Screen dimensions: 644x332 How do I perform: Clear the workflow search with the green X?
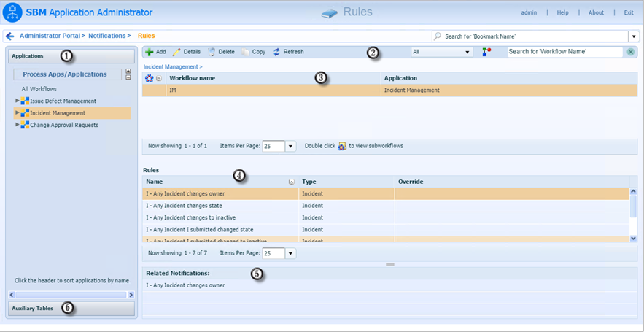click(630, 52)
